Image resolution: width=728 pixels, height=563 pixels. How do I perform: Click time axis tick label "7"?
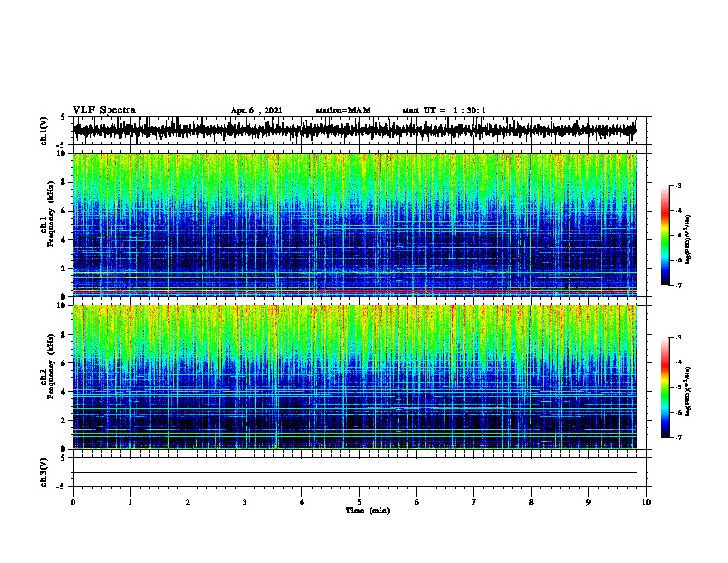tap(474, 502)
